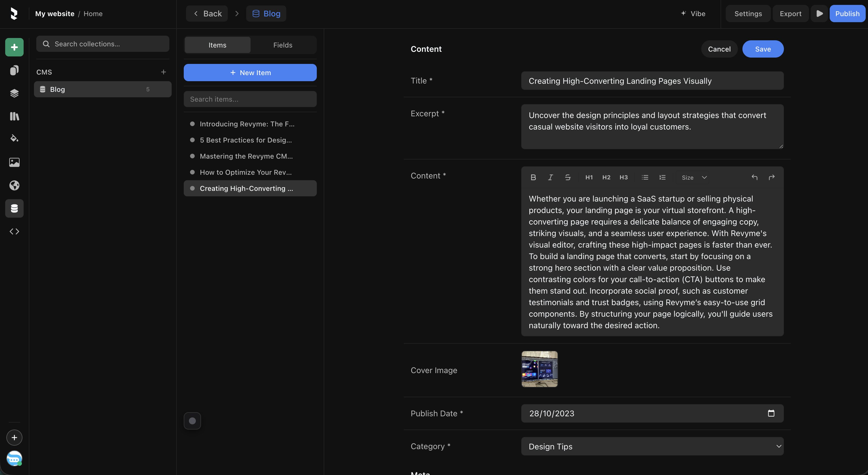Insert a bulleted list
This screenshot has width=868, height=475.
(x=645, y=178)
